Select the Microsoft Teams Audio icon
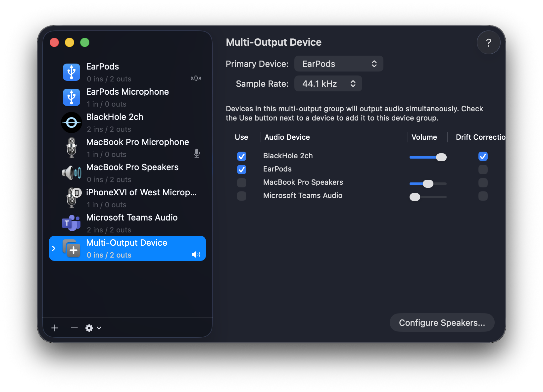 [72, 223]
